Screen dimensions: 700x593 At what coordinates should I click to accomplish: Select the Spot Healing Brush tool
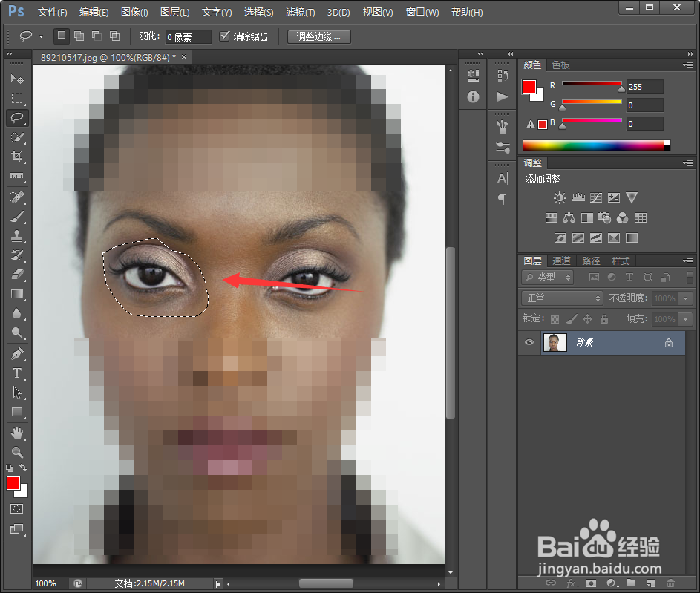tap(17, 197)
